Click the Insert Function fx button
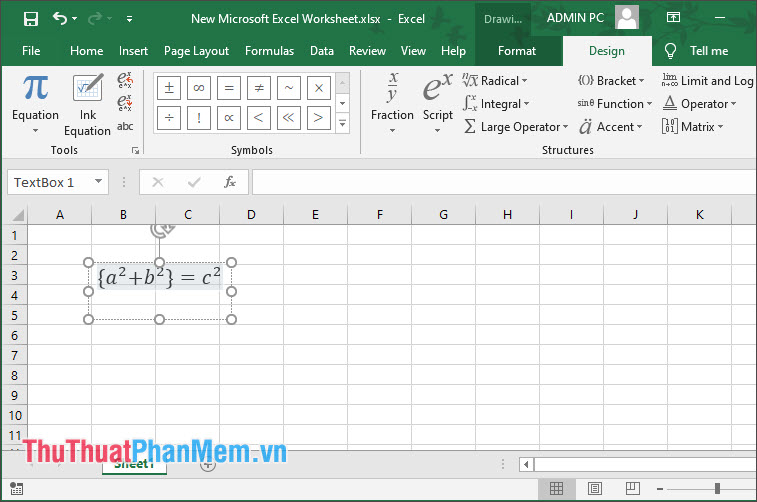 pos(230,182)
